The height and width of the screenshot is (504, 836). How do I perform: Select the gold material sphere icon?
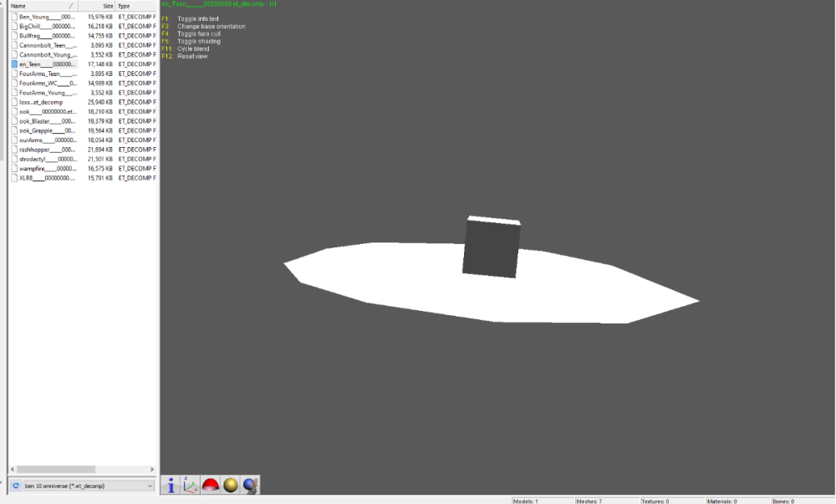point(230,486)
